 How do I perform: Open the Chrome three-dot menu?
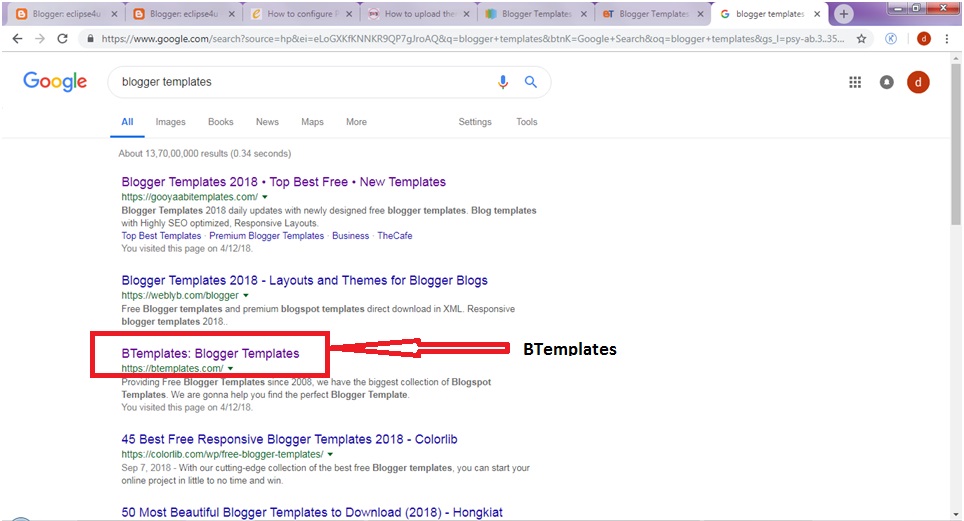947,39
